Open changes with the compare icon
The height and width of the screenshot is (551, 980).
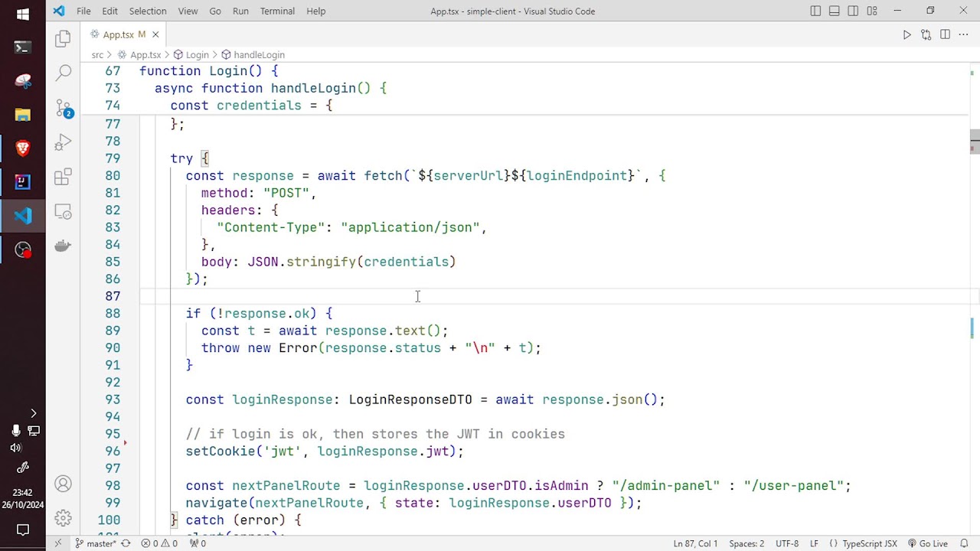click(x=926, y=34)
